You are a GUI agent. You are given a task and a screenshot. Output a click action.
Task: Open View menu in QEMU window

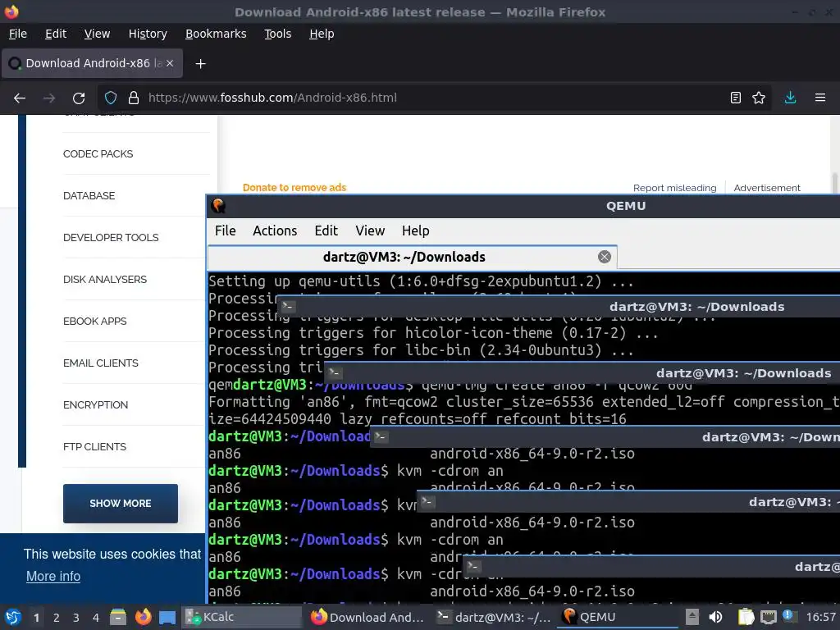point(370,231)
